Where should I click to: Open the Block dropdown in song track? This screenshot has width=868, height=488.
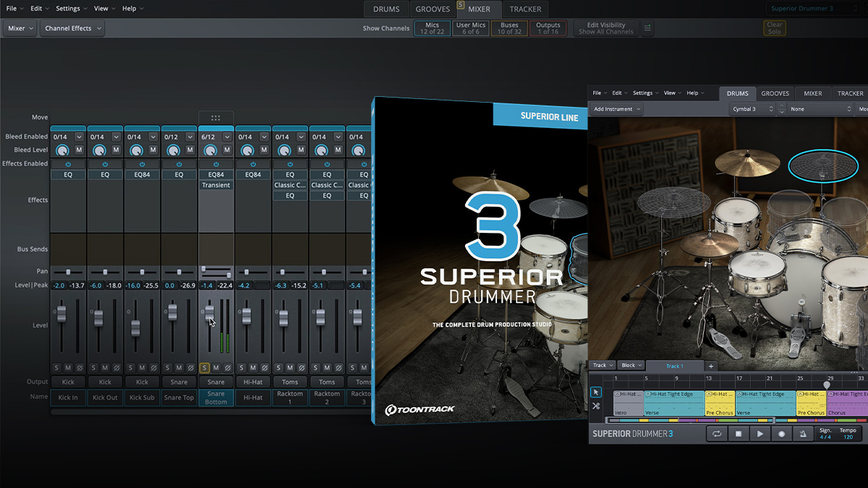[x=631, y=365]
